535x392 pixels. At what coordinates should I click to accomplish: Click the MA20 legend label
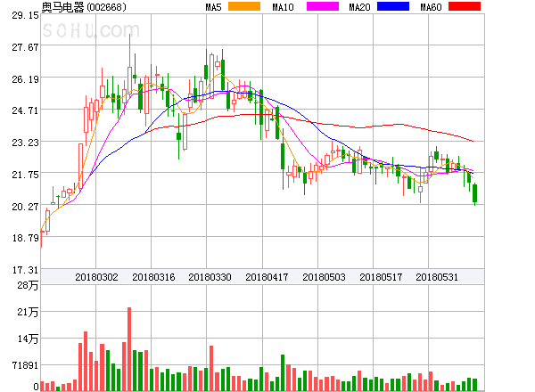point(359,7)
